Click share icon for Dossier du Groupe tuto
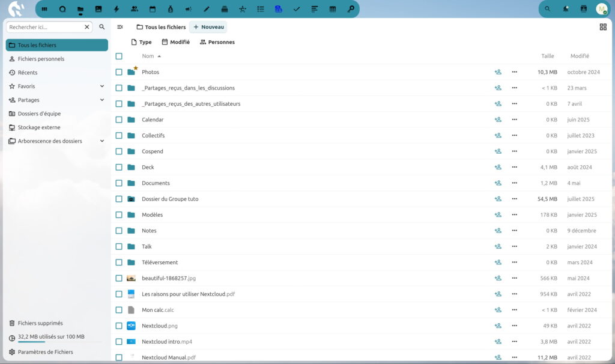Image resolution: width=615 pixels, height=364 pixels. point(498,199)
